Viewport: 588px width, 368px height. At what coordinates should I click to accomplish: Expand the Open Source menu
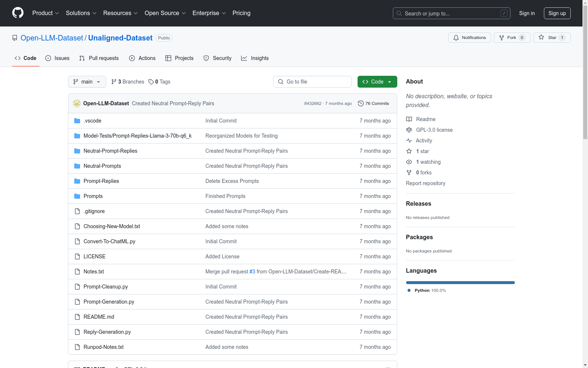165,13
